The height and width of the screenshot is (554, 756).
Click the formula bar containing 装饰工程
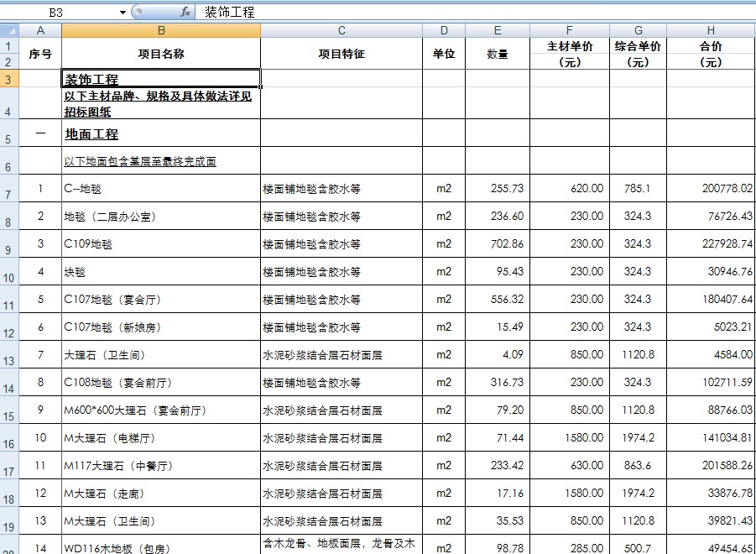pyautogui.click(x=475, y=12)
